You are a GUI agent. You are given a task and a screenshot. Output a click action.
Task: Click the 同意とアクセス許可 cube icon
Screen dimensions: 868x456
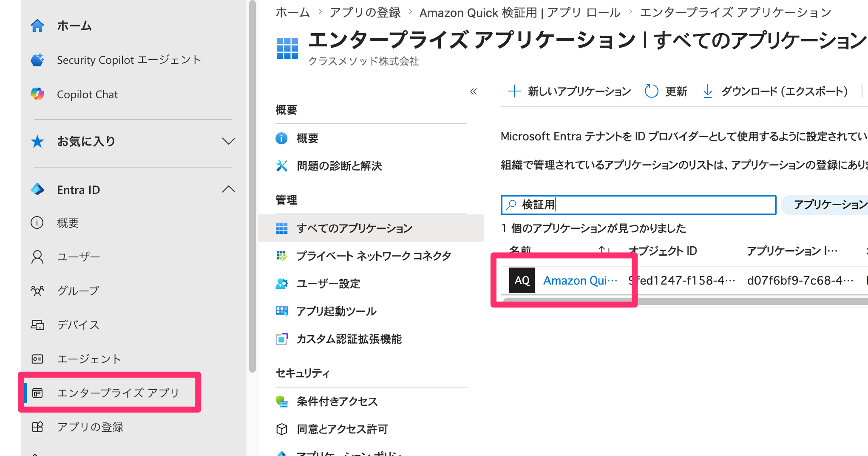pos(281,429)
